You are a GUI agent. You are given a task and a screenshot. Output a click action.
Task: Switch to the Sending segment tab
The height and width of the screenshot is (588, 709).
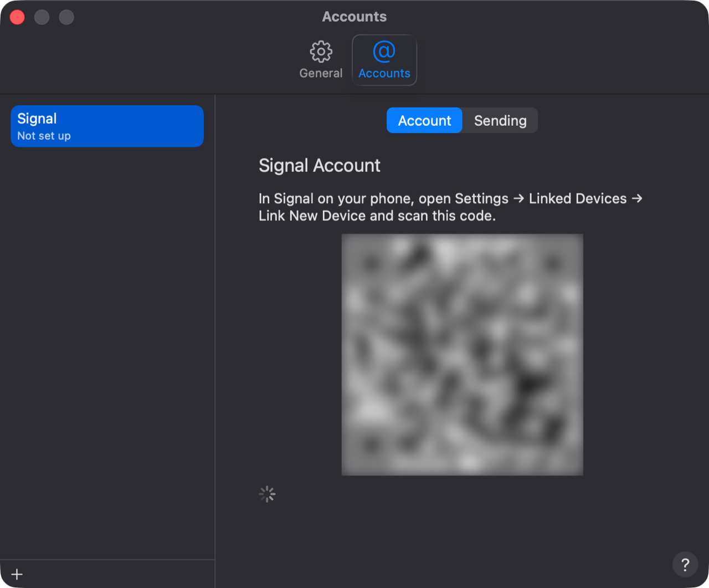click(x=500, y=120)
